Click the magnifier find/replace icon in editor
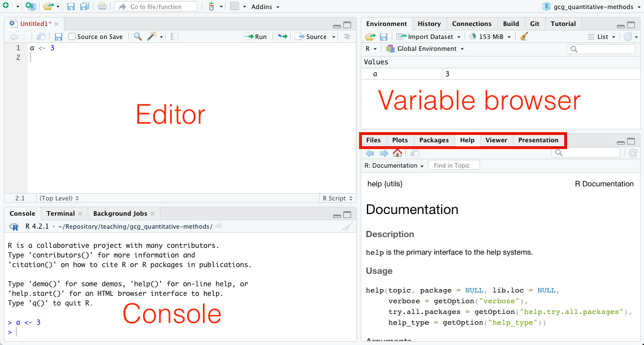This screenshot has width=644, height=345. (138, 37)
